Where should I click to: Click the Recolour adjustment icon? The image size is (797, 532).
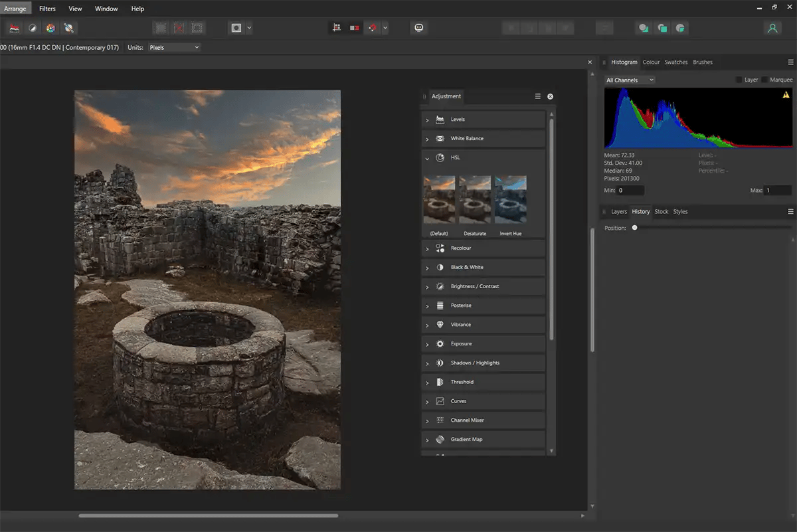coord(440,248)
